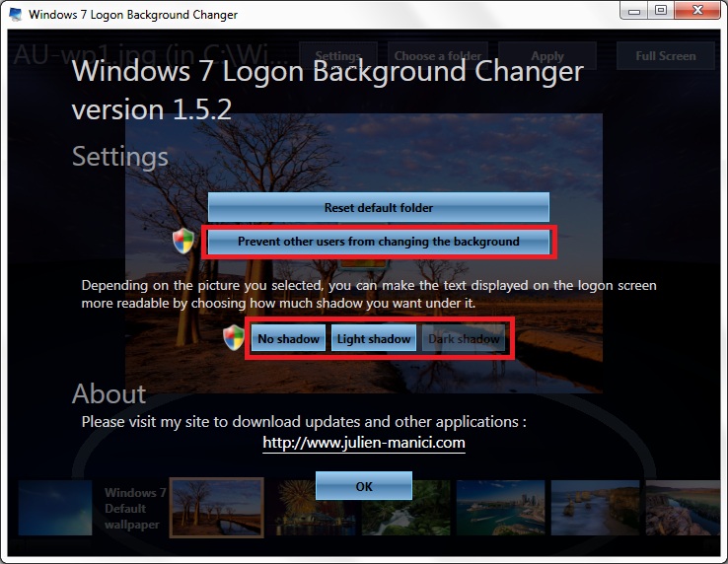Image resolution: width=728 pixels, height=564 pixels.
Task: Open the julien-manici.com website link
Action: [364, 443]
